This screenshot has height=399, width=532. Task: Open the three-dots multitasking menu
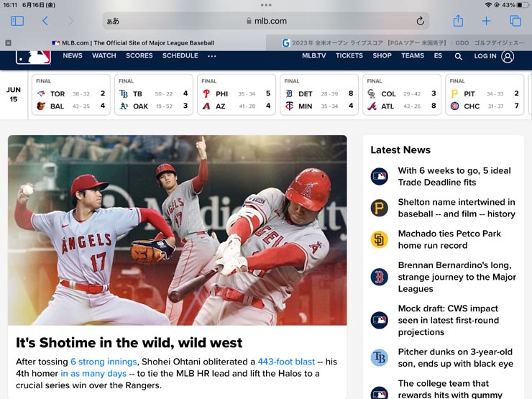point(266,5)
